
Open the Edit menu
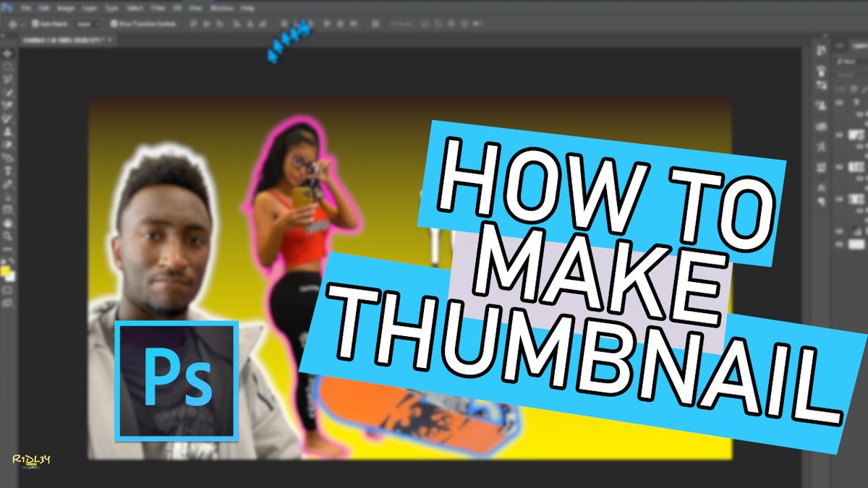(x=45, y=9)
